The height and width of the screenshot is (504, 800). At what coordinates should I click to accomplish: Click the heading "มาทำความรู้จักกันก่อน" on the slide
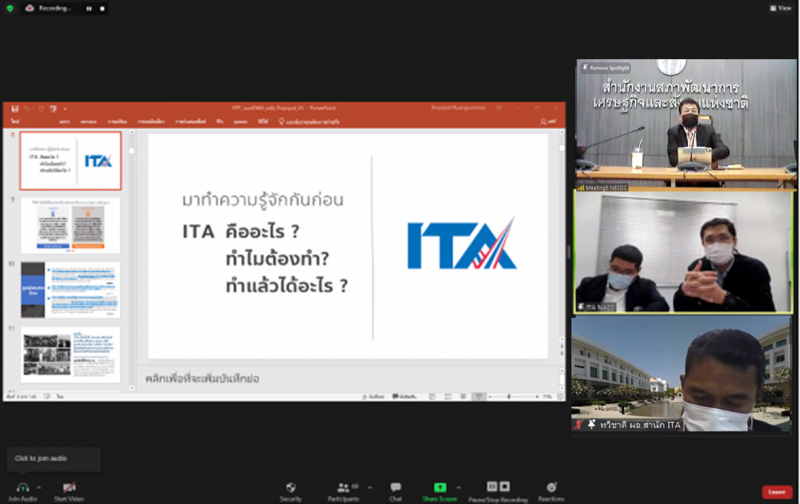coord(263,199)
